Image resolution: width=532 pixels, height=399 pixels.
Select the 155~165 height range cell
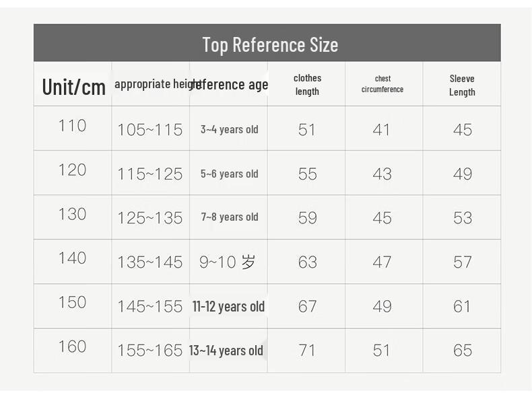150,351
